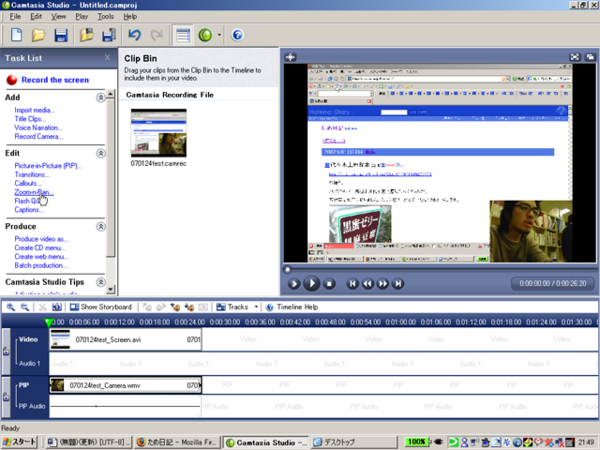Open the dropdown arrow beside the green icon
The height and width of the screenshot is (450, 600).
click(x=219, y=35)
